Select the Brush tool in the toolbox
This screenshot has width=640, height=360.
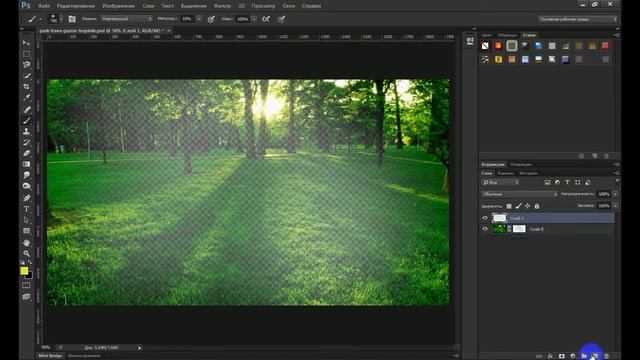tap(27, 120)
